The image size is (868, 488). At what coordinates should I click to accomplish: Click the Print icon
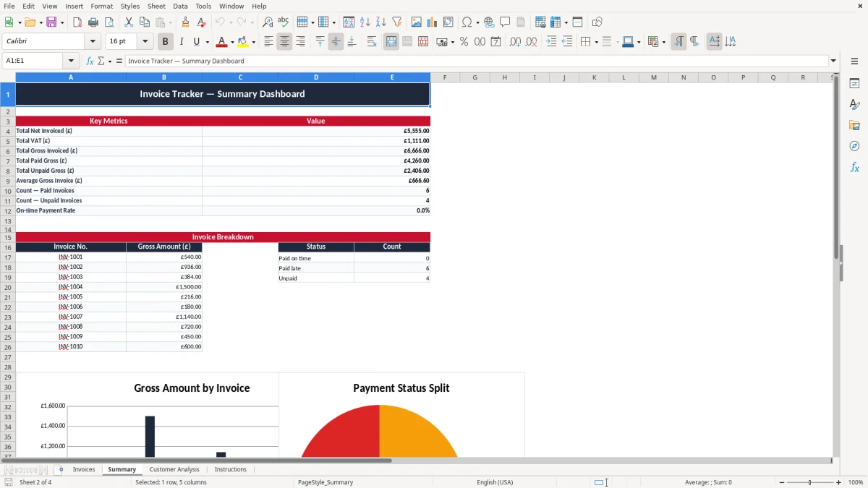93,22
